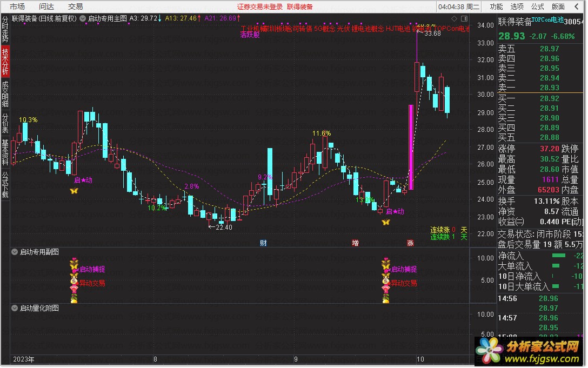588x368 pixels.
Task: Click the right 异动交易 signal label
Action: (404, 283)
